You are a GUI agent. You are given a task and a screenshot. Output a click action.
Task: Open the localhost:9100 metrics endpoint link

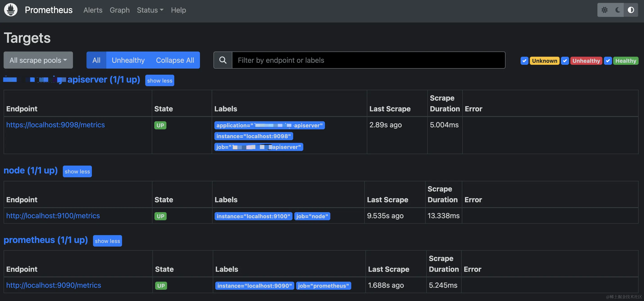[53, 216]
